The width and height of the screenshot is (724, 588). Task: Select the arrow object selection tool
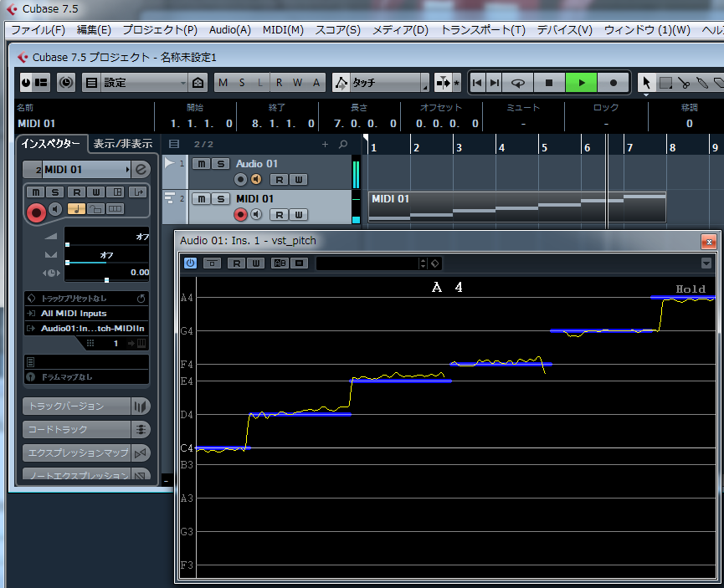point(646,83)
